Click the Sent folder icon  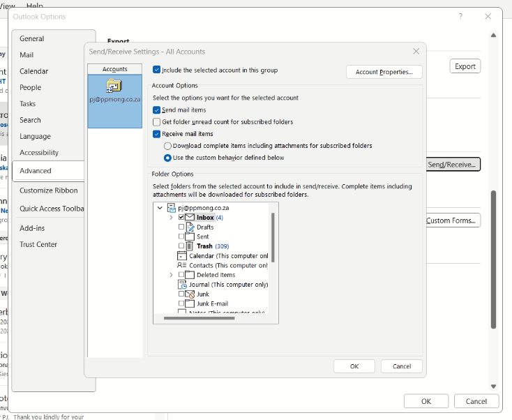click(190, 237)
